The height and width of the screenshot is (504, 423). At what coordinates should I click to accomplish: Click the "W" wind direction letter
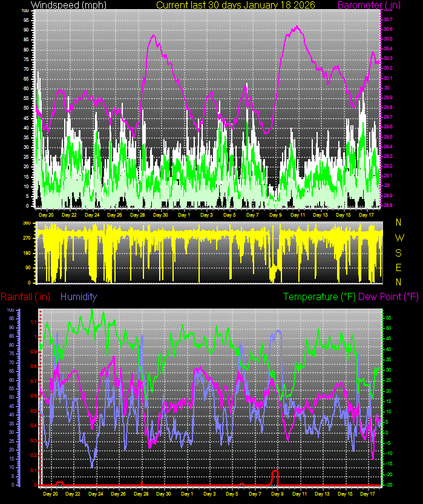point(398,238)
